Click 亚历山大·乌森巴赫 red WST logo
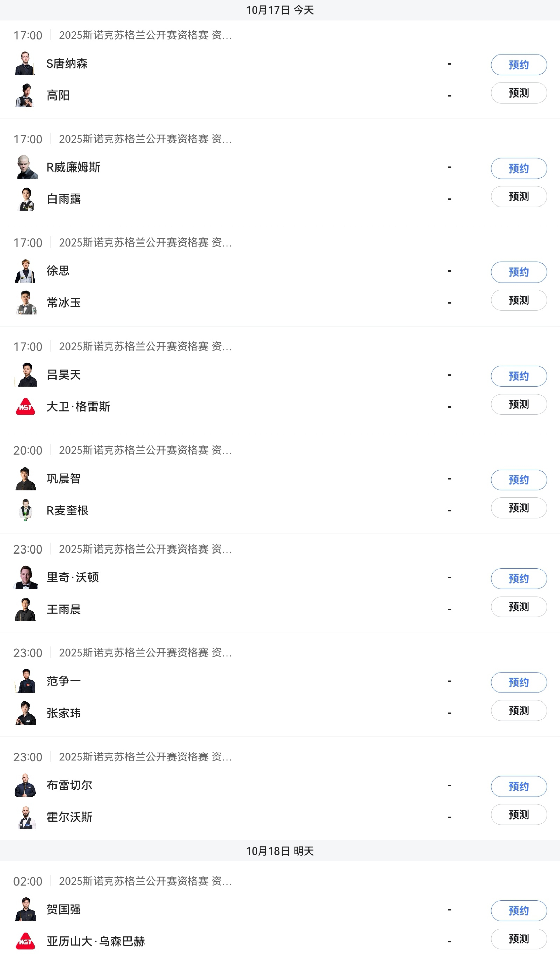Screen dimensions: 560x966 25,941
